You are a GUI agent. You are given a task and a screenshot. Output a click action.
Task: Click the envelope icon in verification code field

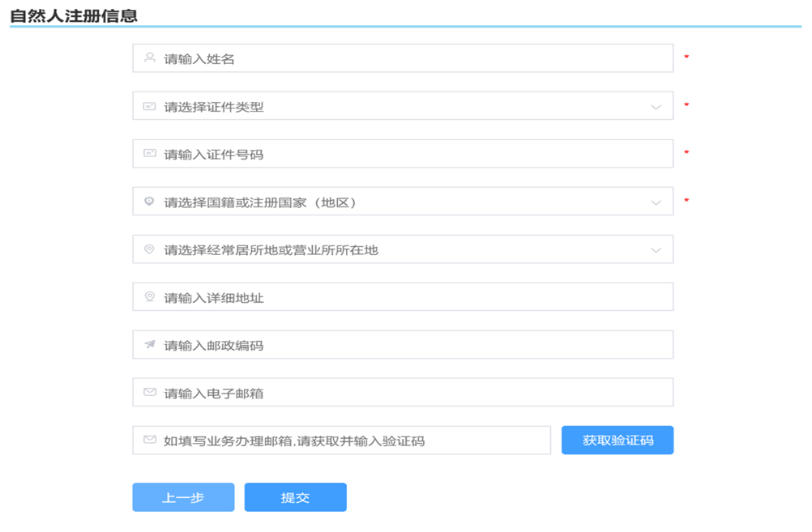149,440
